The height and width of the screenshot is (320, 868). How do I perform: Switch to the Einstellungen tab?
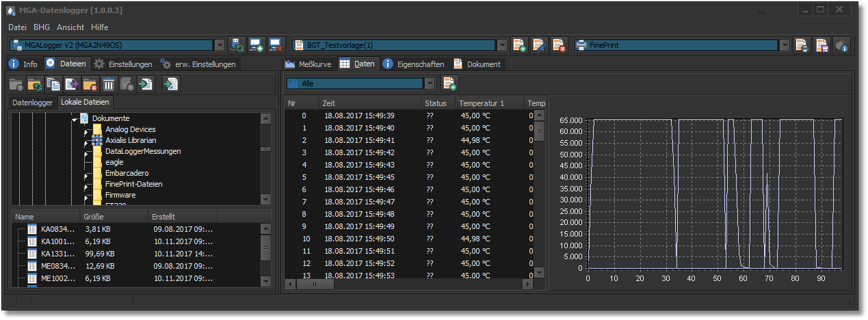click(123, 64)
